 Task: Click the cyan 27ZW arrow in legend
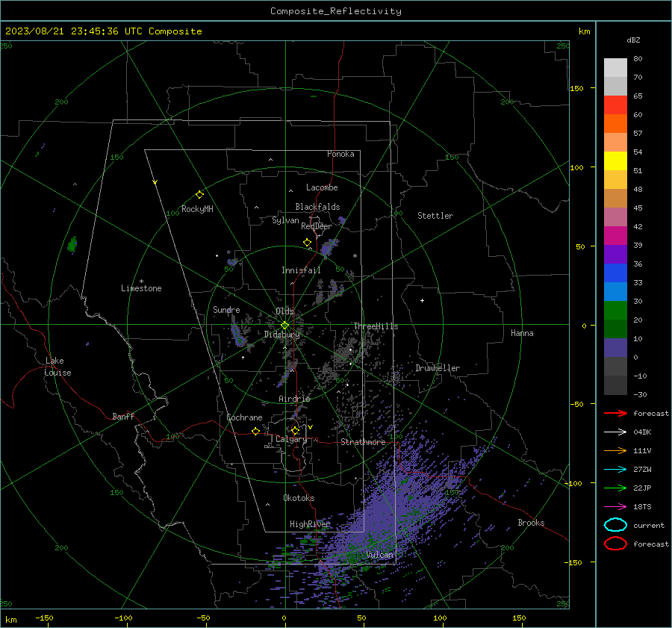(615, 470)
